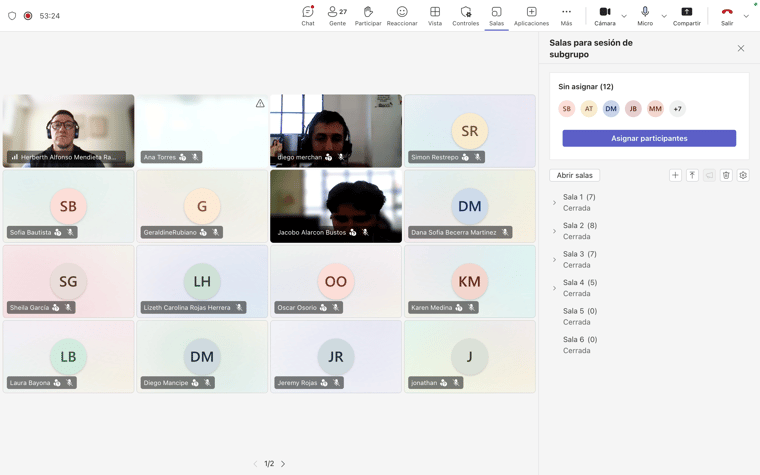Click the announcement megaphone icon
The width and height of the screenshot is (760, 475).
click(709, 175)
